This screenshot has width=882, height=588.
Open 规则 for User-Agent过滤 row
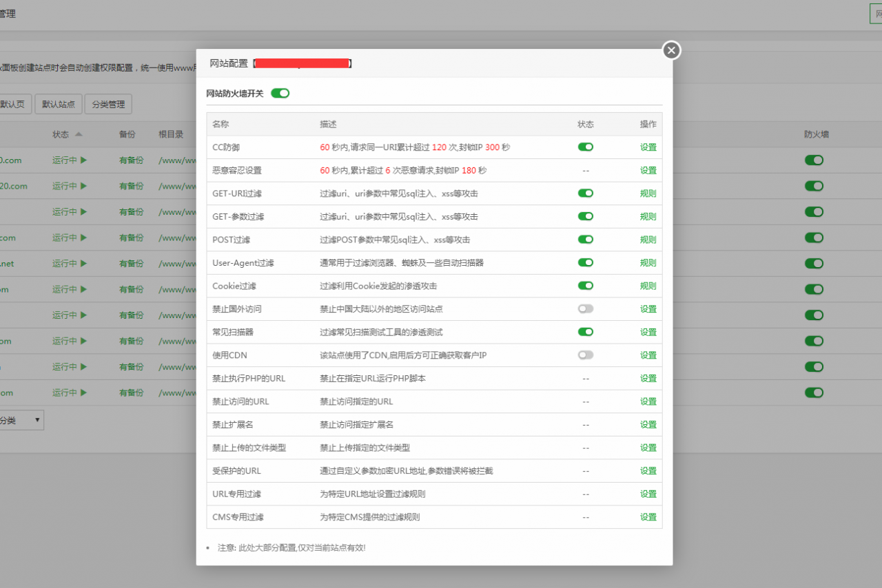648,263
